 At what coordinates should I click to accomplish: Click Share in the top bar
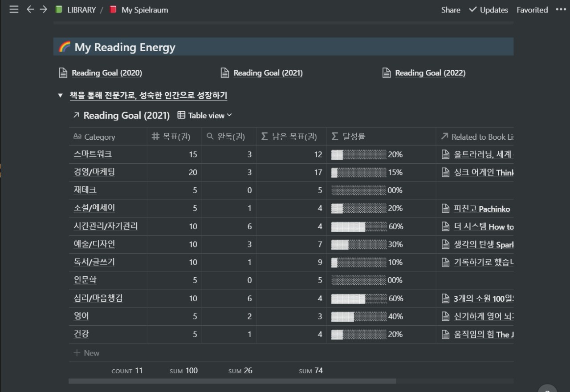click(x=451, y=10)
